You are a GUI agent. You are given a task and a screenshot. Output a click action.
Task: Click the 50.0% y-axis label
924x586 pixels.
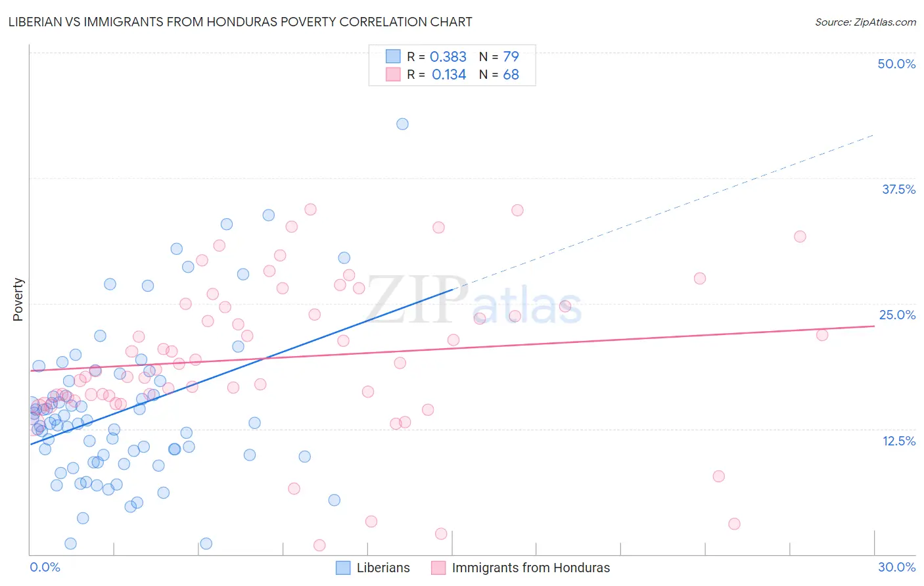point(896,64)
